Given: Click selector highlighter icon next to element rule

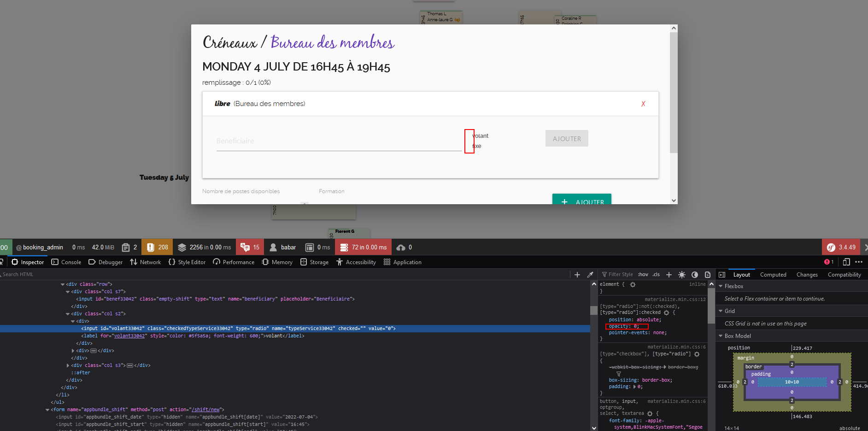Looking at the screenshot, I should 633,284.
